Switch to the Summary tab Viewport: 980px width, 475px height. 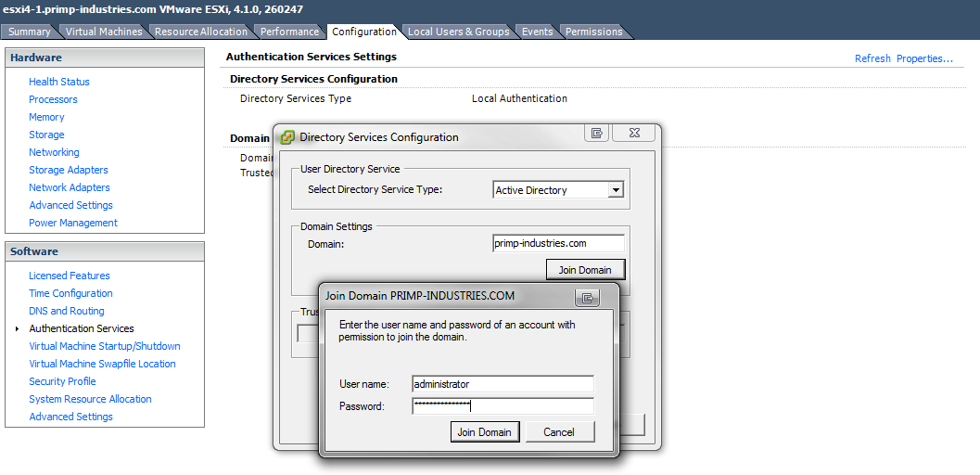tap(30, 32)
